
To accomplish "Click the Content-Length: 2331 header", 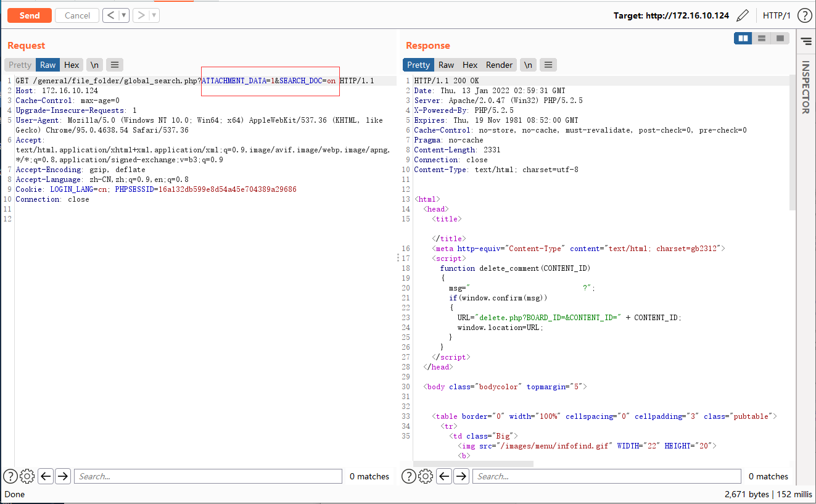I will tap(457, 150).
